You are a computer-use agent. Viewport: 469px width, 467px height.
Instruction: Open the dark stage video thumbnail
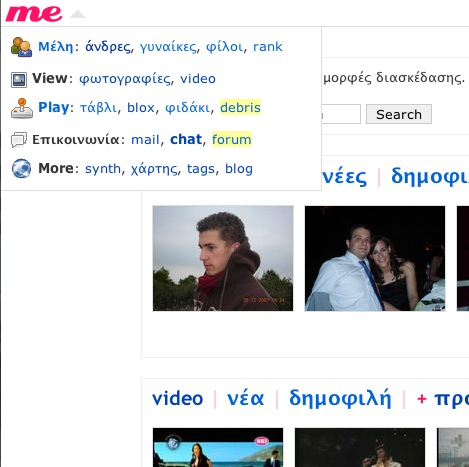[x=360, y=447]
